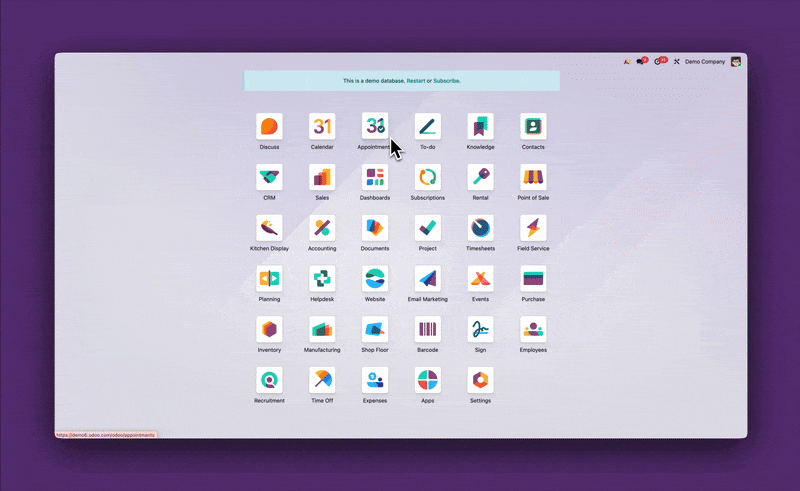This screenshot has width=800, height=491.
Task: Open the Discuss app
Action: [269, 126]
